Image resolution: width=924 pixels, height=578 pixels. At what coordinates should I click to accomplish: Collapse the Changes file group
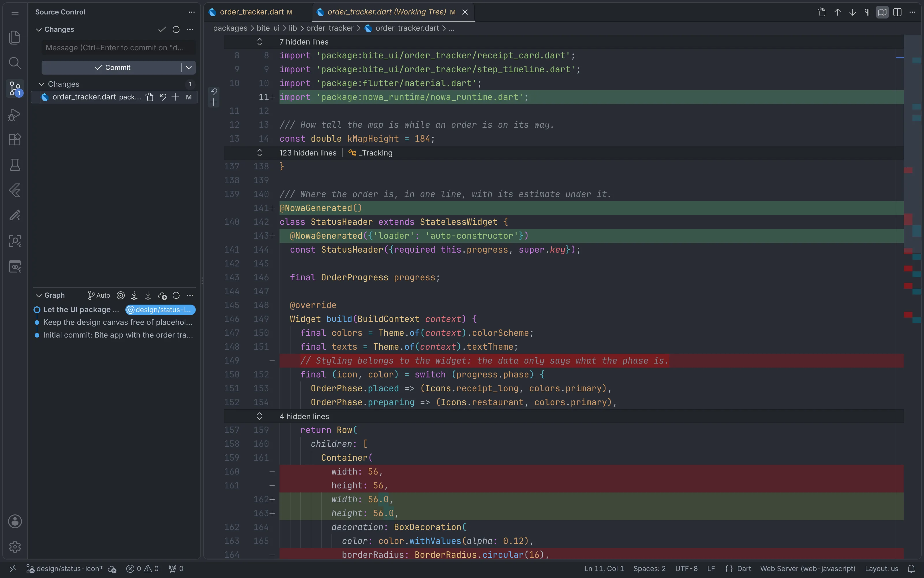(x=42, y=84)
